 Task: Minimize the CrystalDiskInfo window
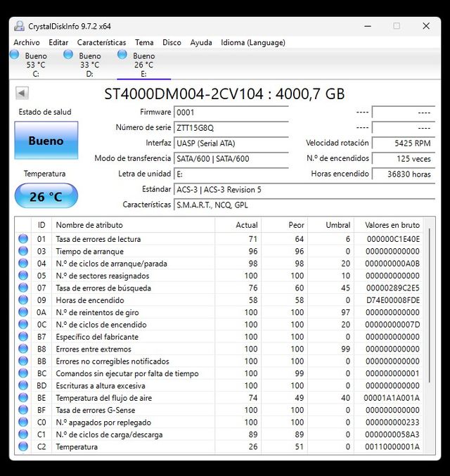click(x=368, y=26)
